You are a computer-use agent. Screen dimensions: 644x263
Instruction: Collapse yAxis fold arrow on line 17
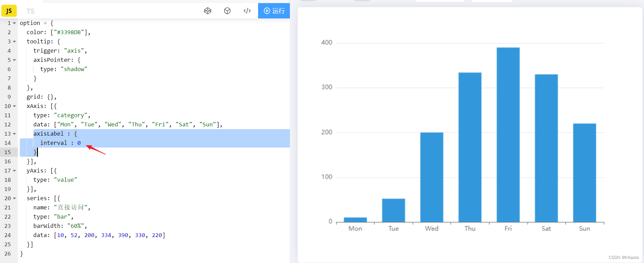(x=14, y=171)
